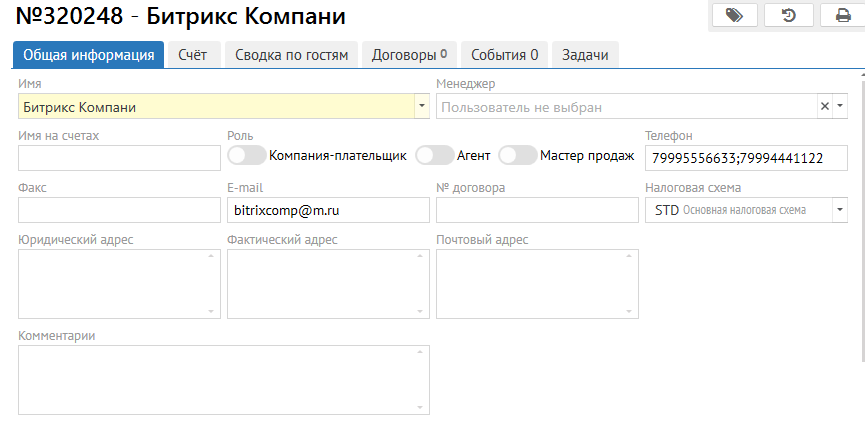Open the Сводка по гостям tab
Image resolution: width=865 pixels, height=432 pixels.
(291, 55)
